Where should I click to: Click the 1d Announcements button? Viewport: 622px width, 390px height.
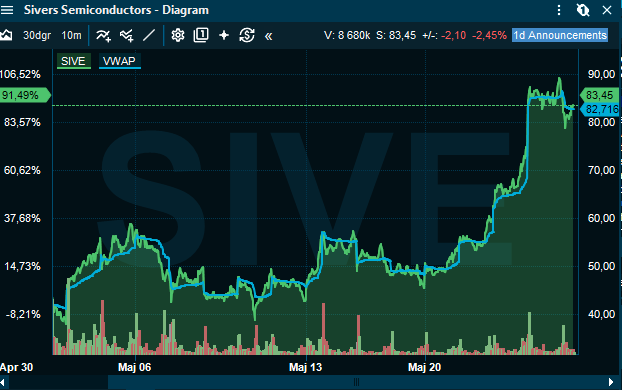click(x=560, y=35)
